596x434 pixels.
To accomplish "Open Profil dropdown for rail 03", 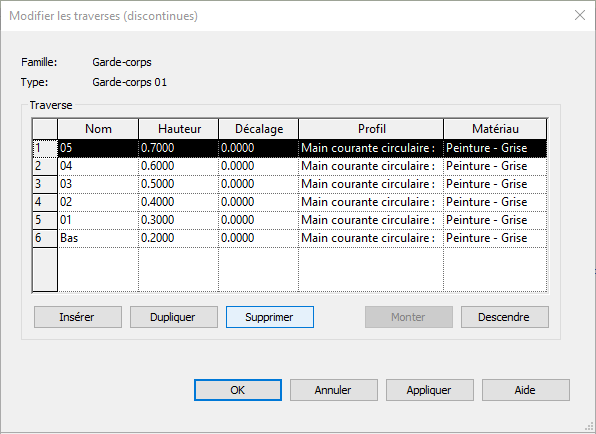I will (371, 184).
